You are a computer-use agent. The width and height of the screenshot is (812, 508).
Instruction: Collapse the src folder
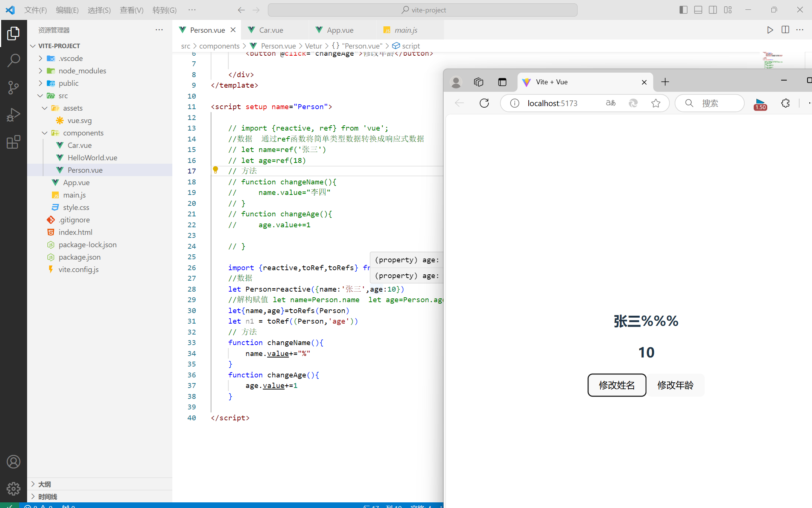click(41, 96)
